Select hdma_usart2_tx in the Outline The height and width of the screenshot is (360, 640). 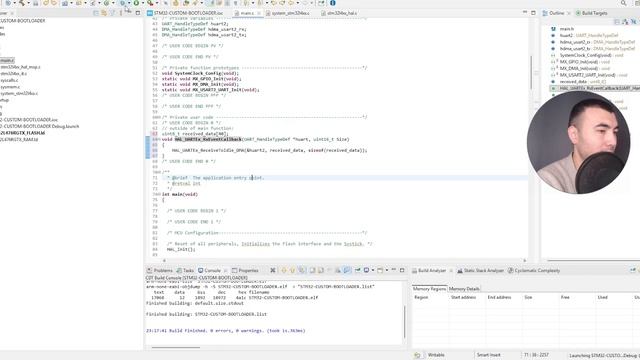point(597,49)
